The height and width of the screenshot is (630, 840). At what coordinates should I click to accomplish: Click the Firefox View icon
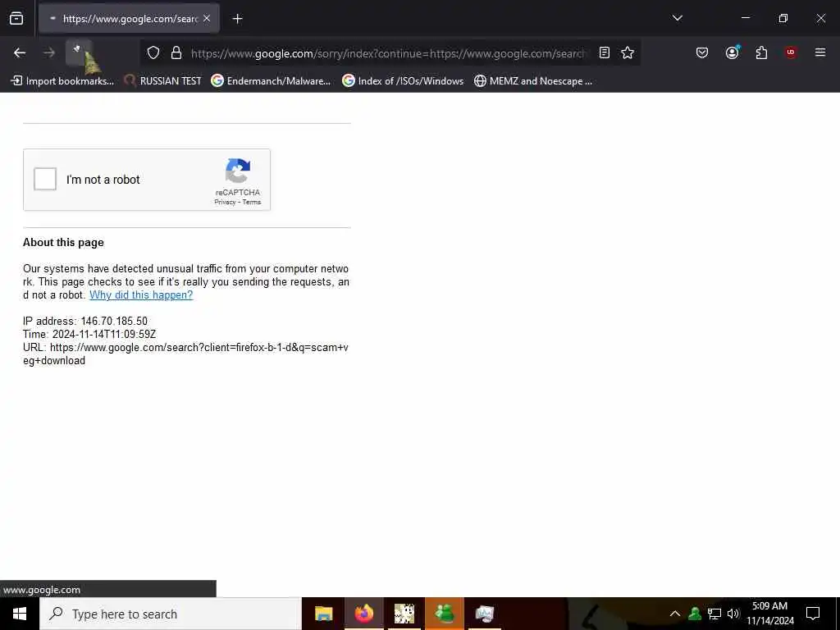[x=16, y=19]
